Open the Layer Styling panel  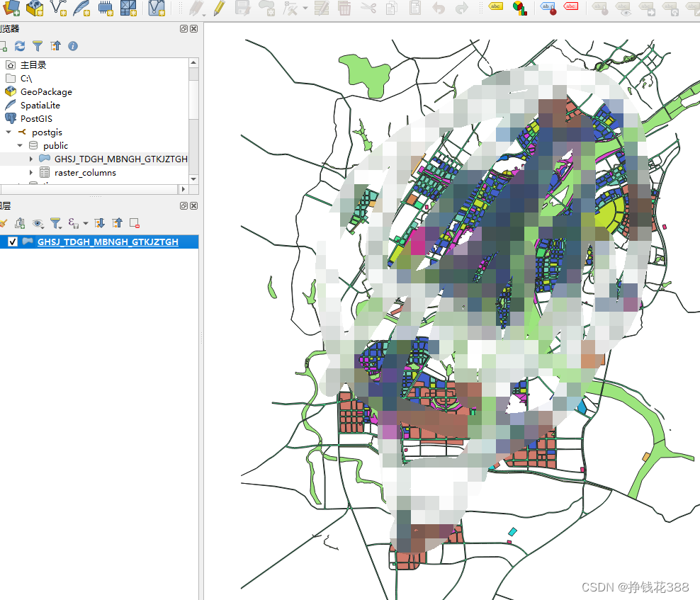[x=4, y=223]
